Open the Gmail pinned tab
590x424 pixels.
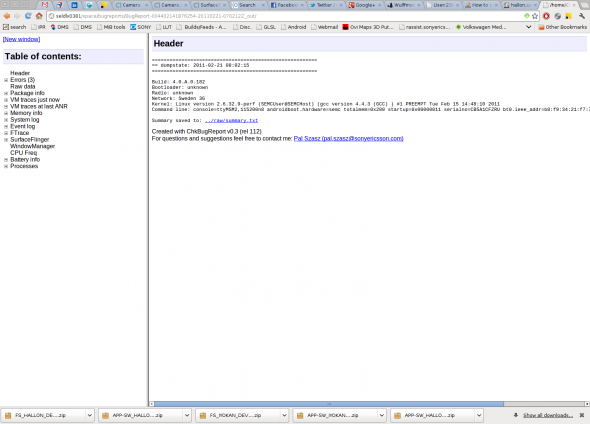tap(45, 5)
